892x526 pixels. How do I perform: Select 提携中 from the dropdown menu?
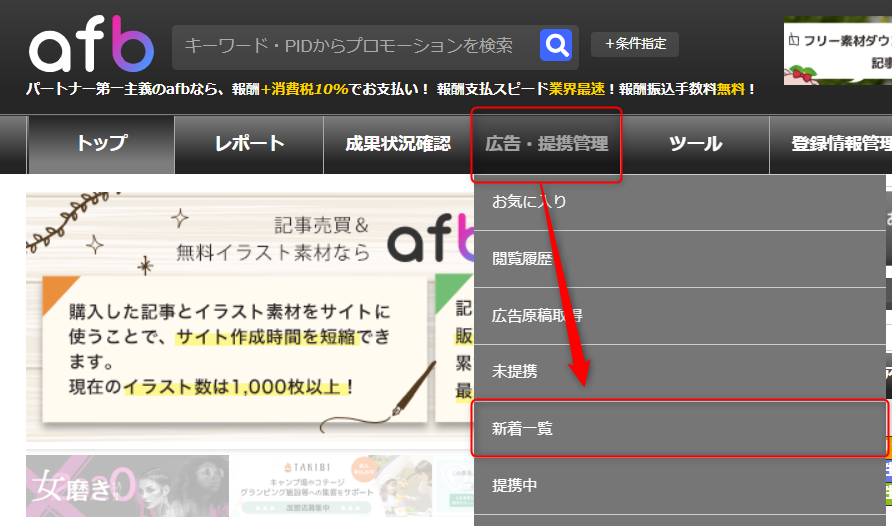[x=680, y=486]
